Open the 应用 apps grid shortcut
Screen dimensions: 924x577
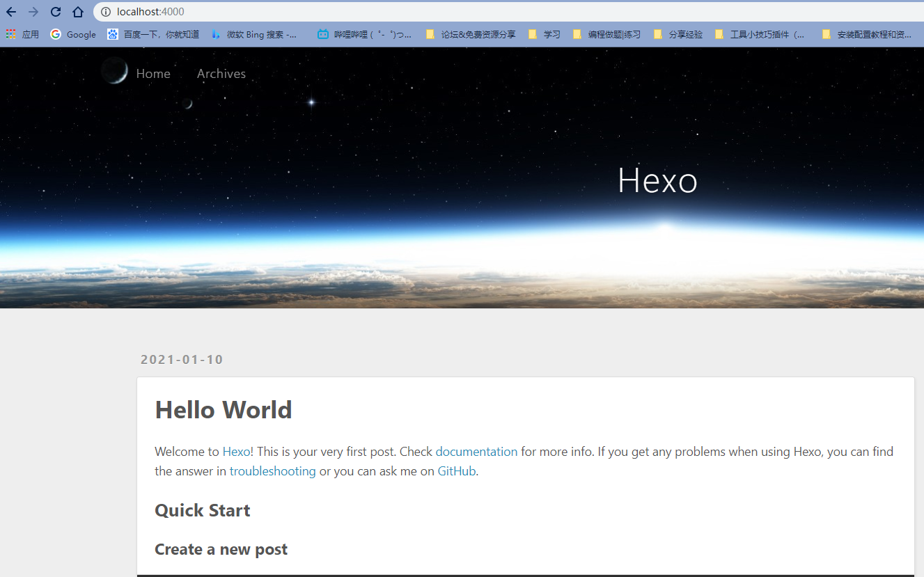point(22,34)
